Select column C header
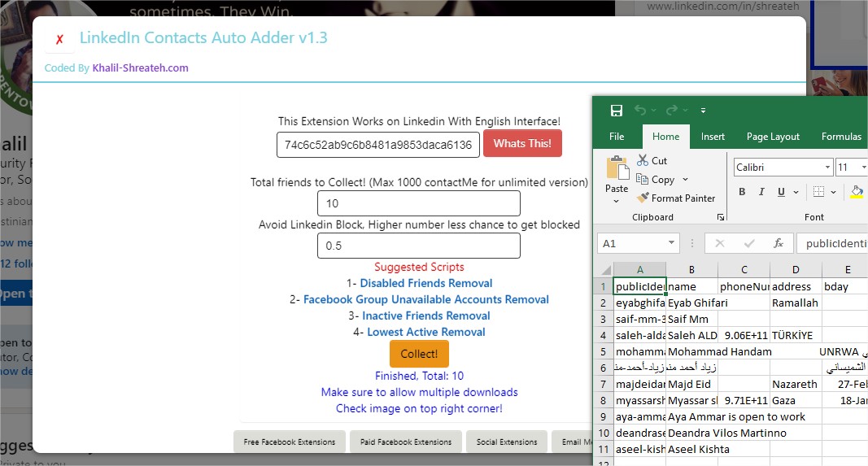 point(744,269)
